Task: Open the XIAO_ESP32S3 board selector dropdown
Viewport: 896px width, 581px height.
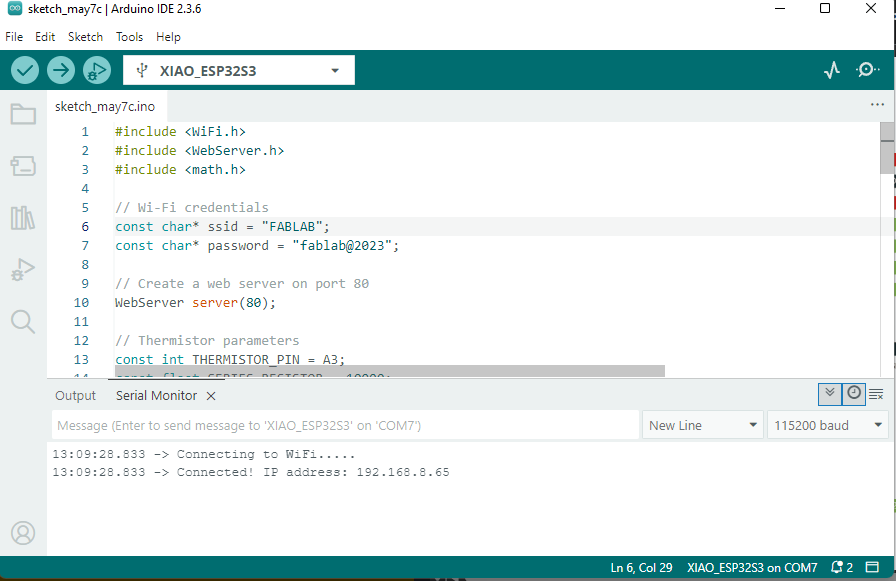Action: pyautogui.click(x=239, y=70)
